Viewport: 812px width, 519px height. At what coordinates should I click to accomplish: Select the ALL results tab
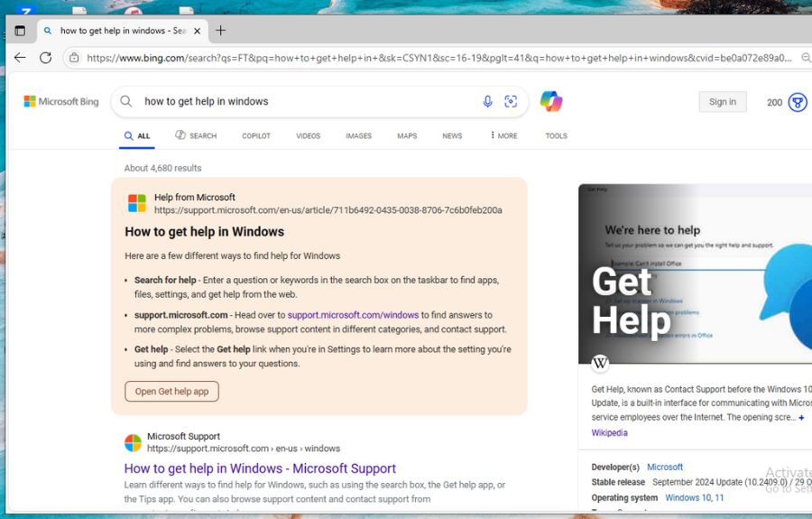tap(137, 135)
